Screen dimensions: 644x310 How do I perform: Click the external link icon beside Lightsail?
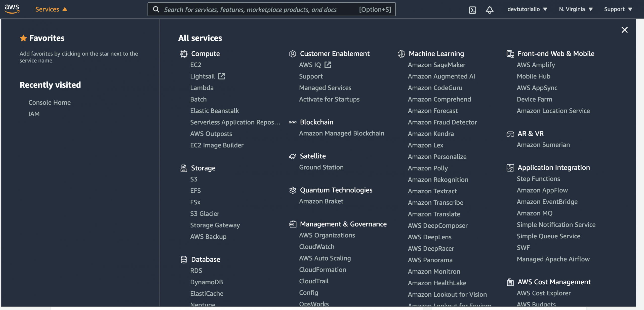(x=221, y=76)
